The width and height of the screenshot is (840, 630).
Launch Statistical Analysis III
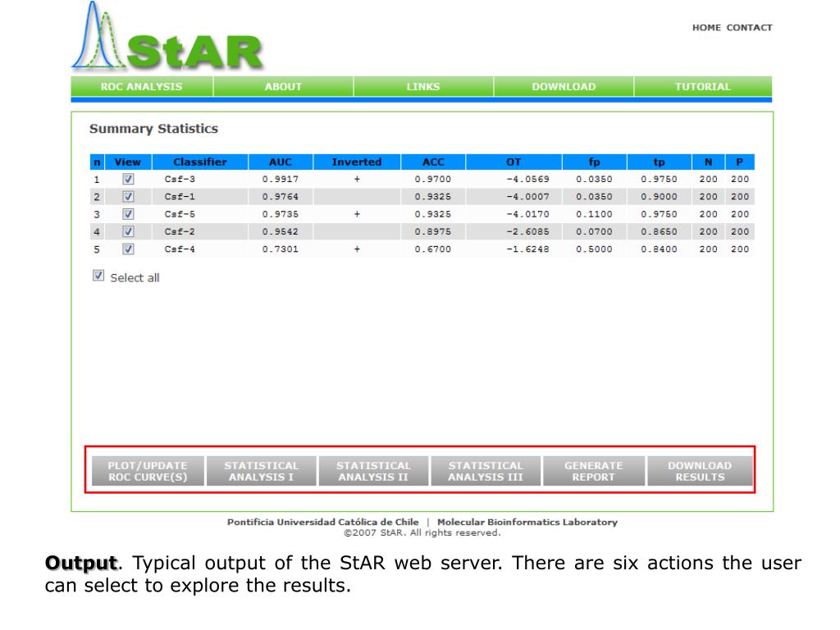[x=485, y=471]
